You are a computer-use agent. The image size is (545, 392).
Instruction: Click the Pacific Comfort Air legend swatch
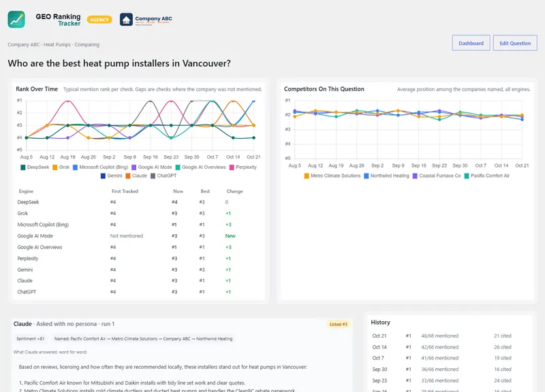467,176
